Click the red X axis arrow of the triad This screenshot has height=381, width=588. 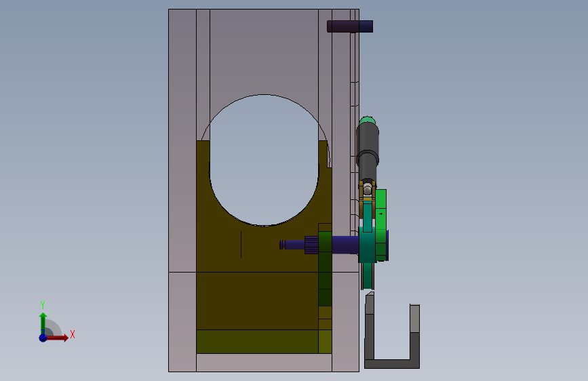tap(57, 338)
